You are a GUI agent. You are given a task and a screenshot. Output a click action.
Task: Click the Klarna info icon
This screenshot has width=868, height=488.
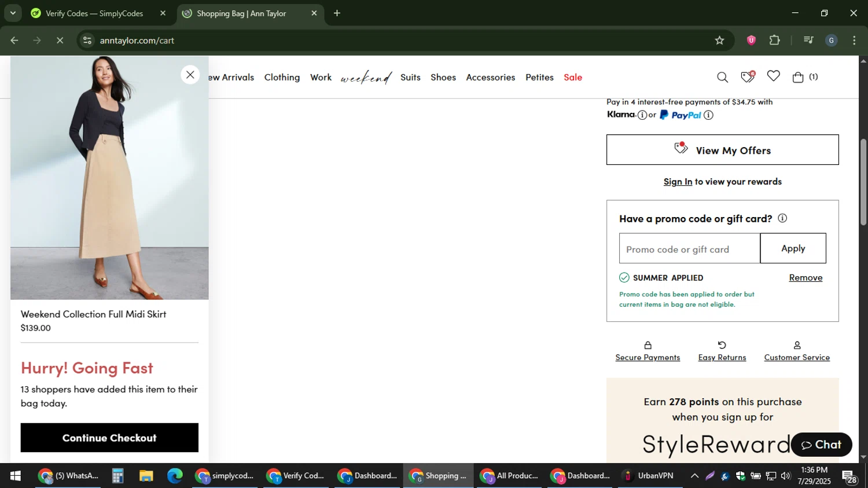click(642, 115)
